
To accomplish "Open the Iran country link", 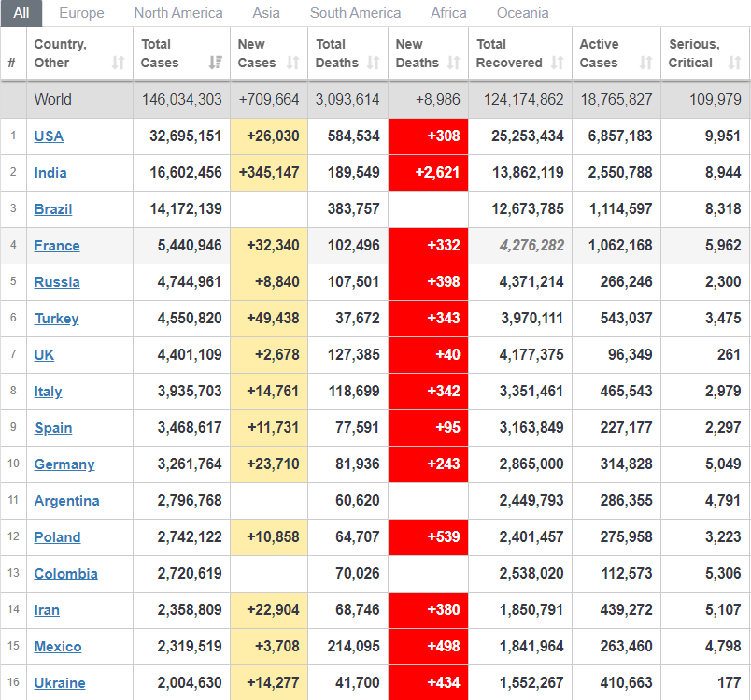I will point(47,610).
